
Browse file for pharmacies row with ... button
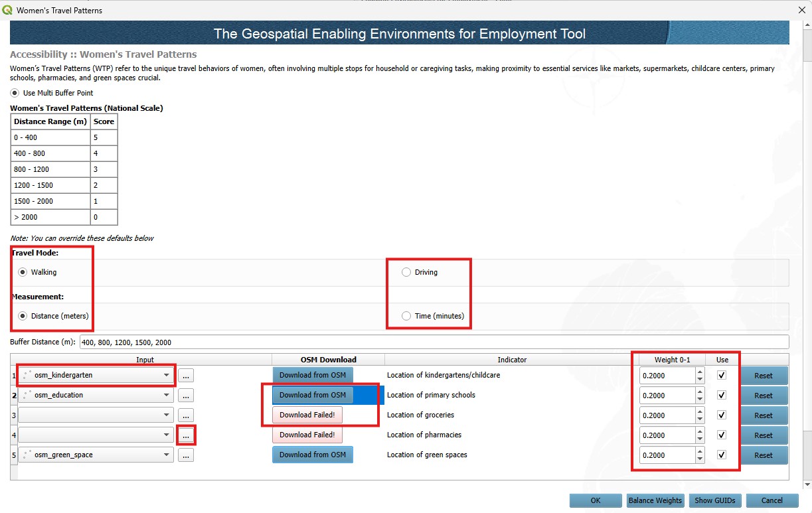(x=186, y=435)
